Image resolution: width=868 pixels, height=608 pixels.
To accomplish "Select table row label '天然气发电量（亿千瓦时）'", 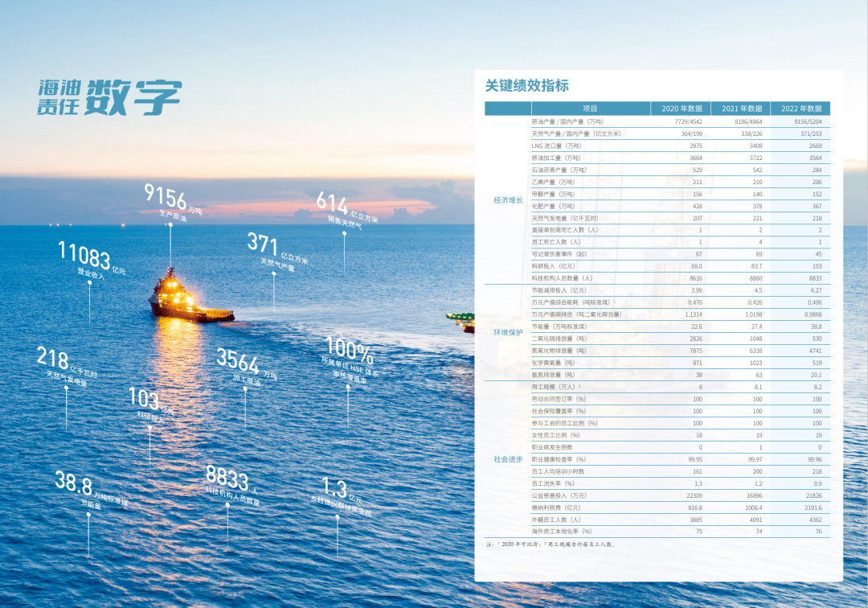I will (x=565, y=218).
